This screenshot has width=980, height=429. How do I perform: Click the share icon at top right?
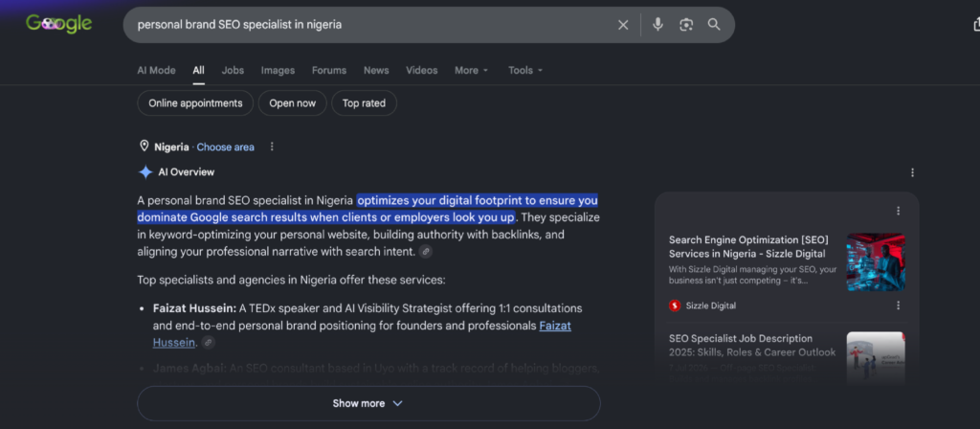(x=976, y=24)
